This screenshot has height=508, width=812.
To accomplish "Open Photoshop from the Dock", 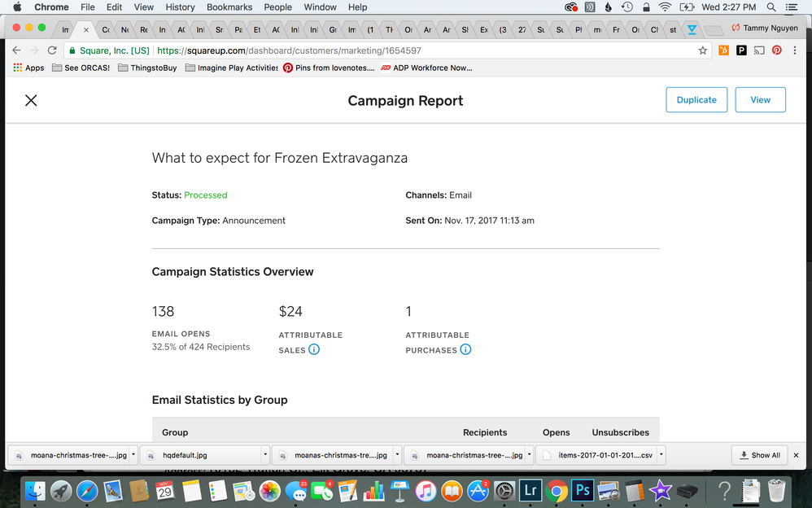I will pos(583,490).
